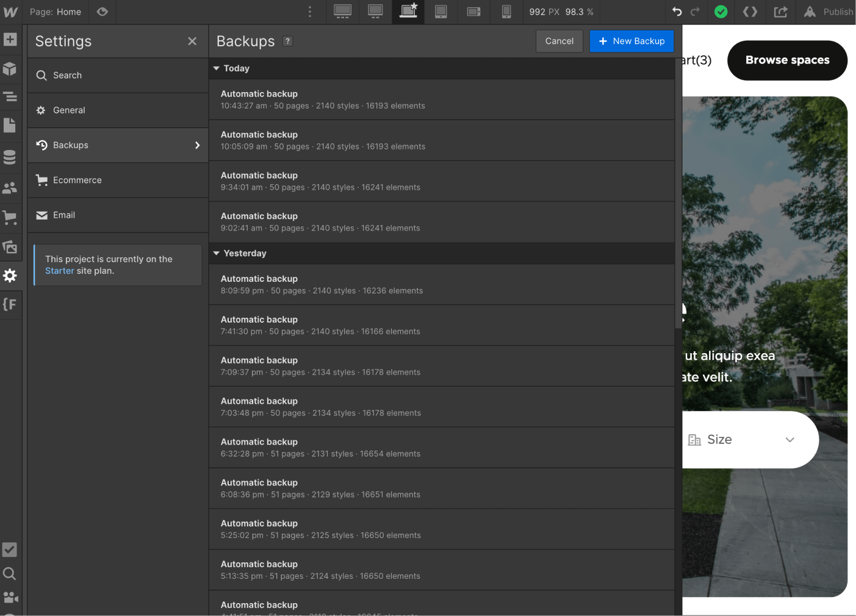Screen dimensions: 856x616
Task: Cancel the backups dialog
Action: coord(559,41)
